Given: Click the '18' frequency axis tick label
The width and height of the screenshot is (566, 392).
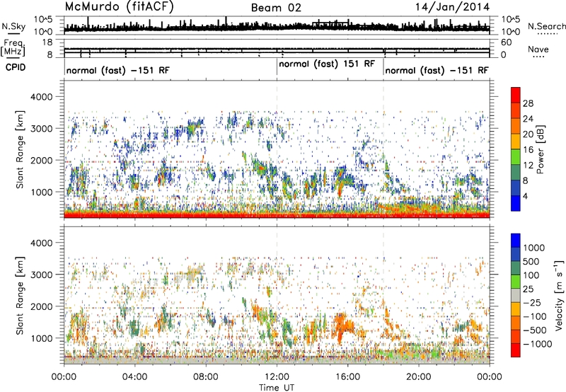Looking at the screenshot, I should click(47, 42).
